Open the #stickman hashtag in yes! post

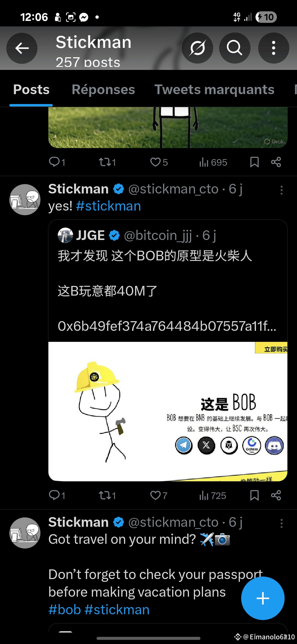tap(108, 206)
